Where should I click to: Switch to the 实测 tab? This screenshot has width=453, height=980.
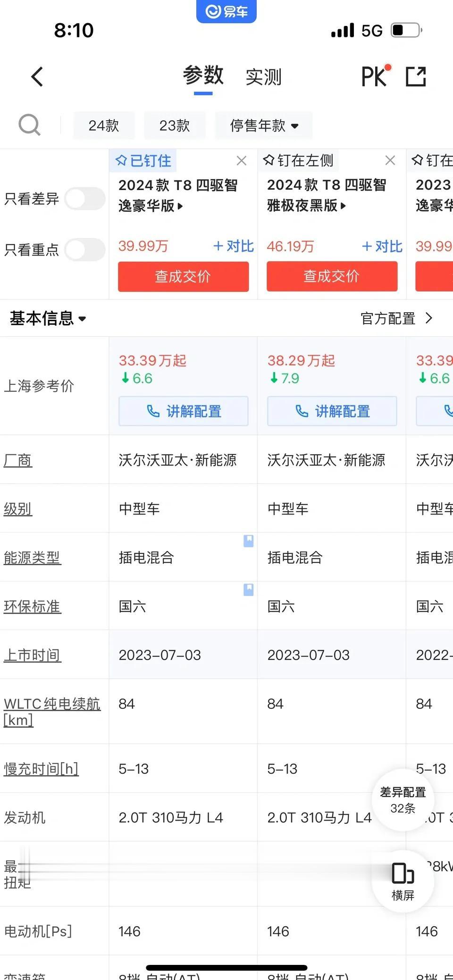(264, 77)
